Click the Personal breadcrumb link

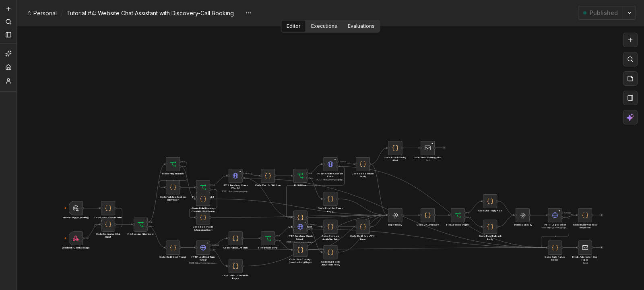pyautogui.click(x=42, y=13)
